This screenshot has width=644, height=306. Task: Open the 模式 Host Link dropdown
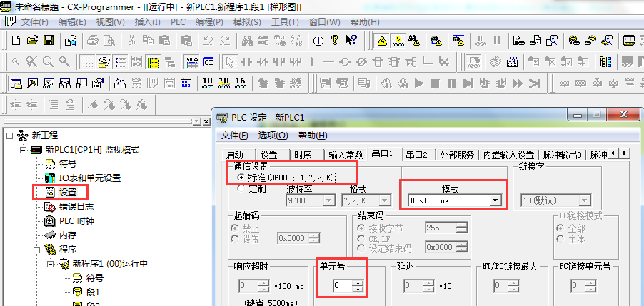click(495, 201)
